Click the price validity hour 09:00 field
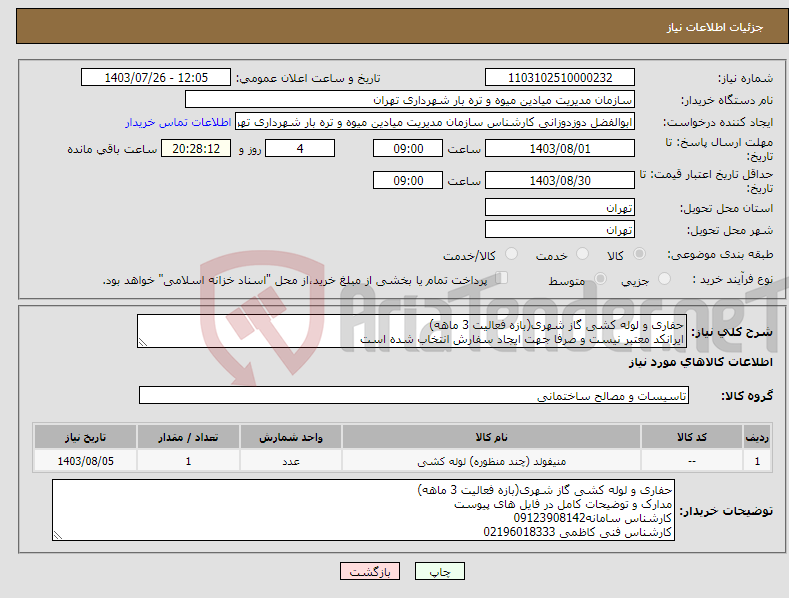 pos(408,180)
